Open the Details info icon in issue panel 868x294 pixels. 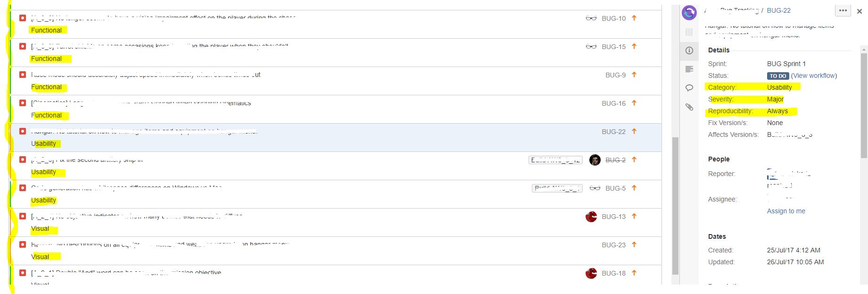[689, 50]
